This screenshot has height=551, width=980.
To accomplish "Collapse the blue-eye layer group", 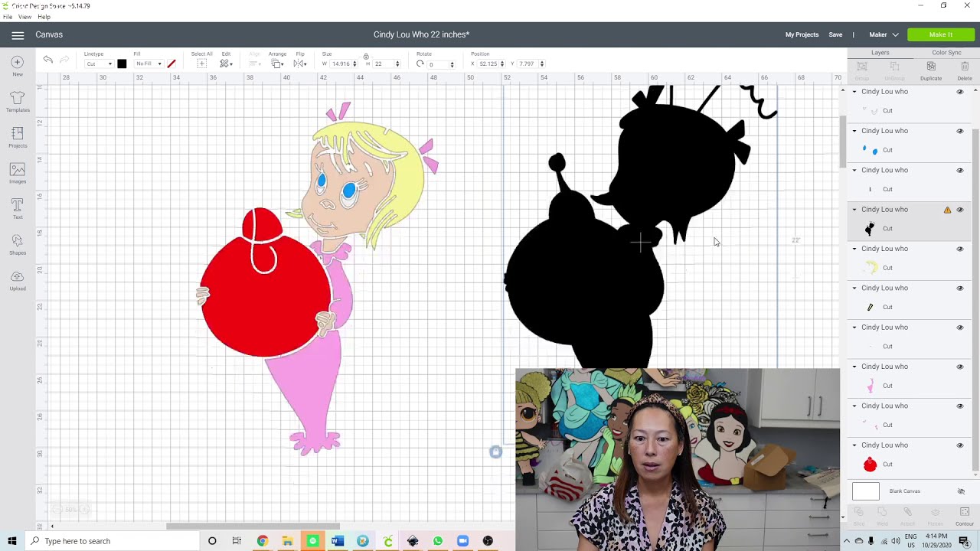I will pos(854,131).
